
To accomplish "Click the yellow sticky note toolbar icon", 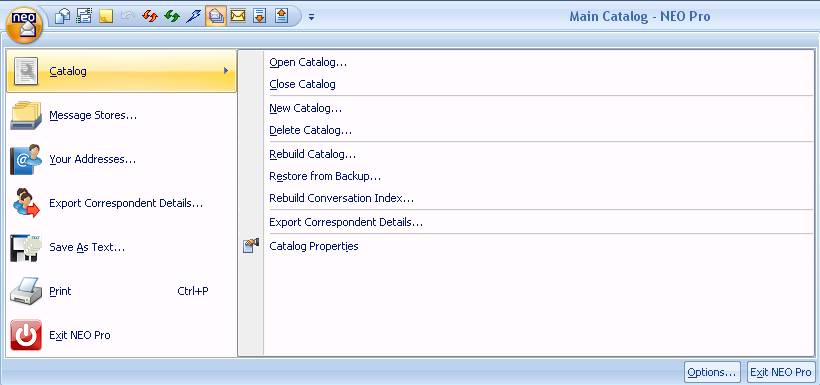I will click(x=106, y=16).
